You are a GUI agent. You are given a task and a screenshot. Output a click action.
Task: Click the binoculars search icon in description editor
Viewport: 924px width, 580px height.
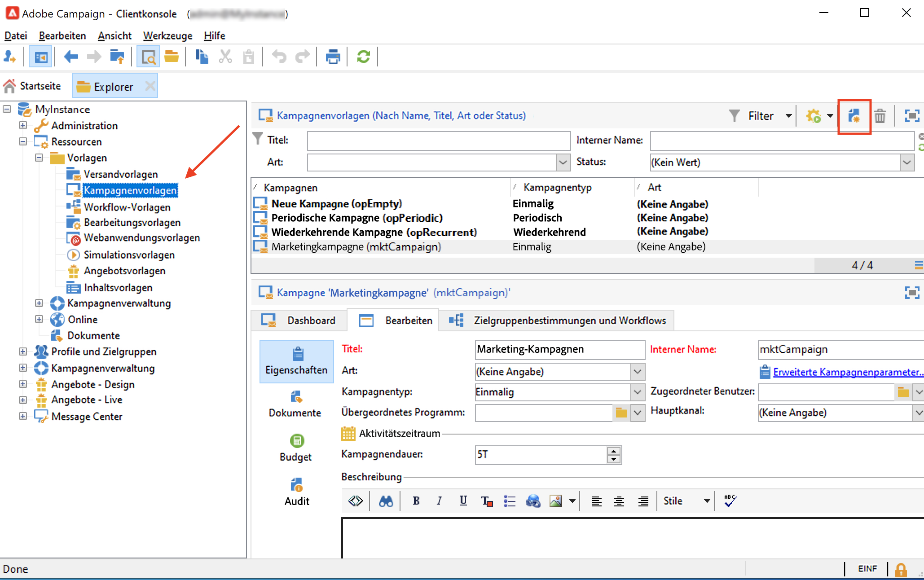tap(386, 501)
